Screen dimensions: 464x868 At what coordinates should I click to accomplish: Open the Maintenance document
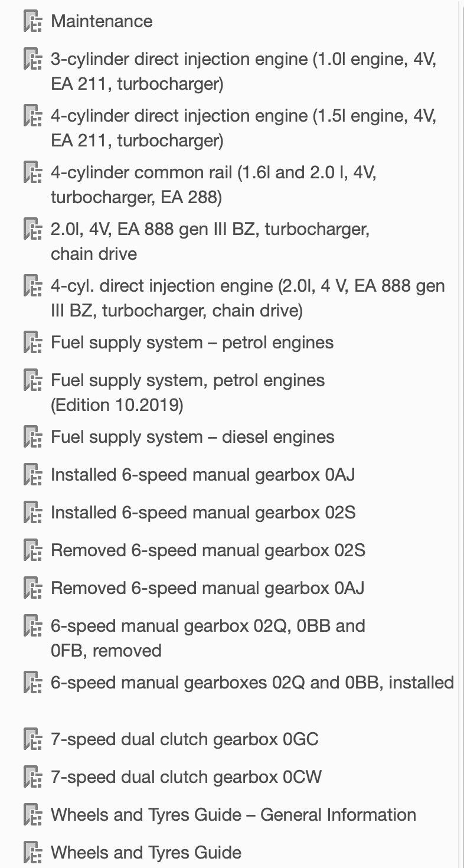pyautogui.click(x=102, y=21)
